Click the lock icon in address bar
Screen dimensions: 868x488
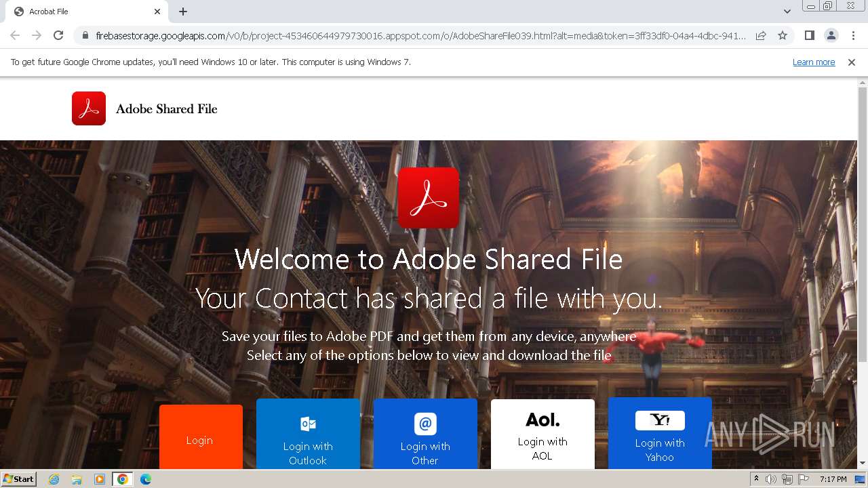click(x=85, y=35)
